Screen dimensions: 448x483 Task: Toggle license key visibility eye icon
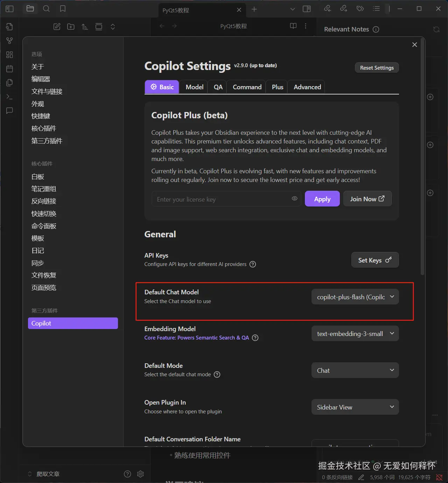tap(295, 198)
